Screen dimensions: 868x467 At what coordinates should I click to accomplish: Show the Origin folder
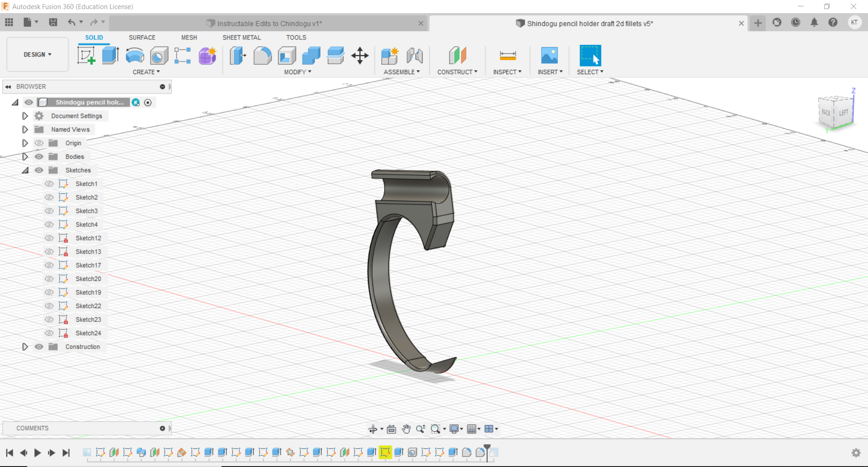[39, 143]
